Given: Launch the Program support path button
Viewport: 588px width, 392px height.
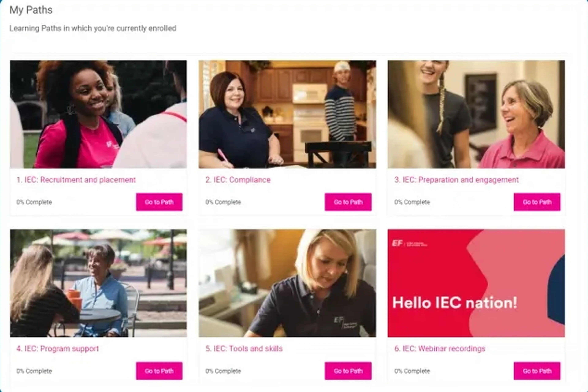Looking at the screenshot, I should tap(159, 371).
